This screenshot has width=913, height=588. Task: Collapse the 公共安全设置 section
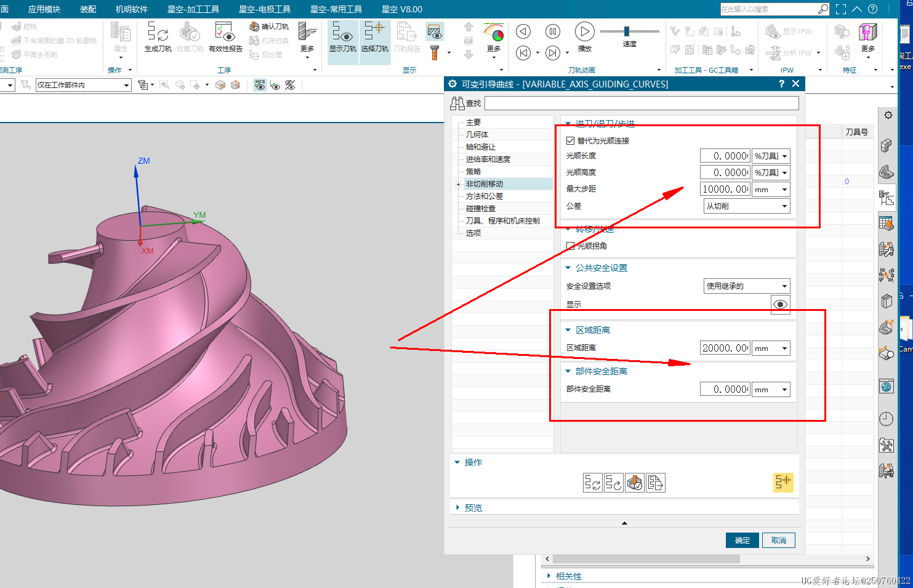coord(568,268)
